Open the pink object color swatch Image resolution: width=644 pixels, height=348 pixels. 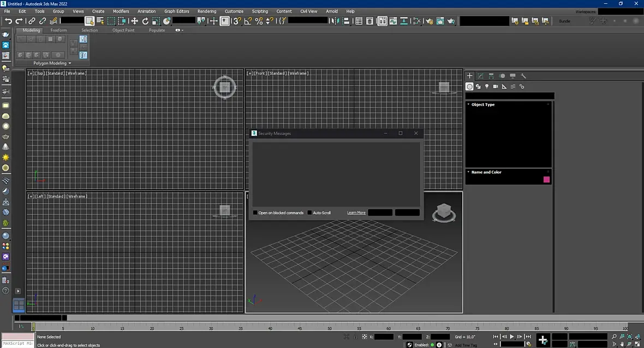tap(546, 179)
